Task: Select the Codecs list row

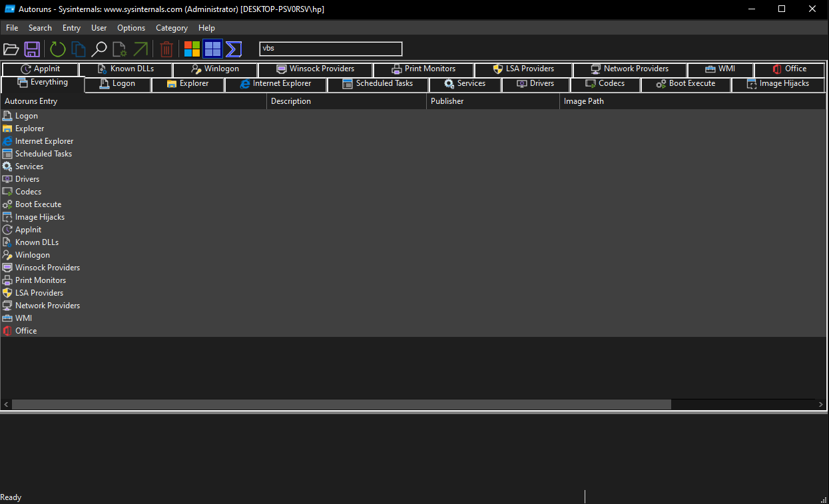Action: 413,192
